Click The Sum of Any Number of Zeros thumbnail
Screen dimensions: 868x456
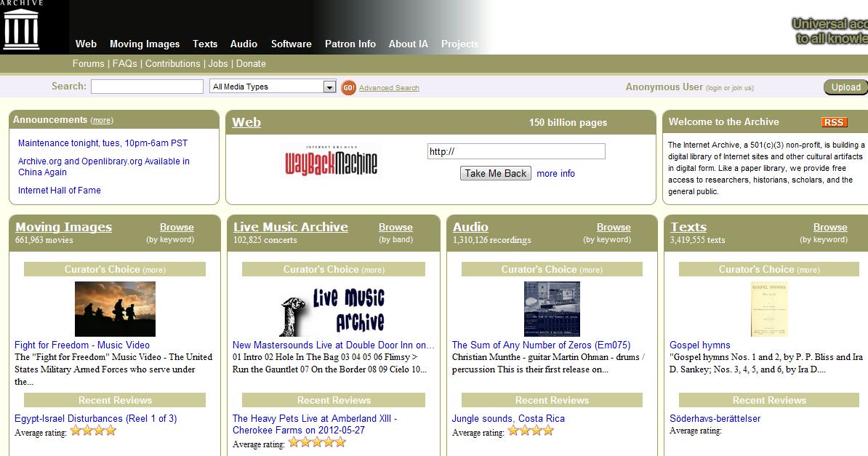coord(552,308)
